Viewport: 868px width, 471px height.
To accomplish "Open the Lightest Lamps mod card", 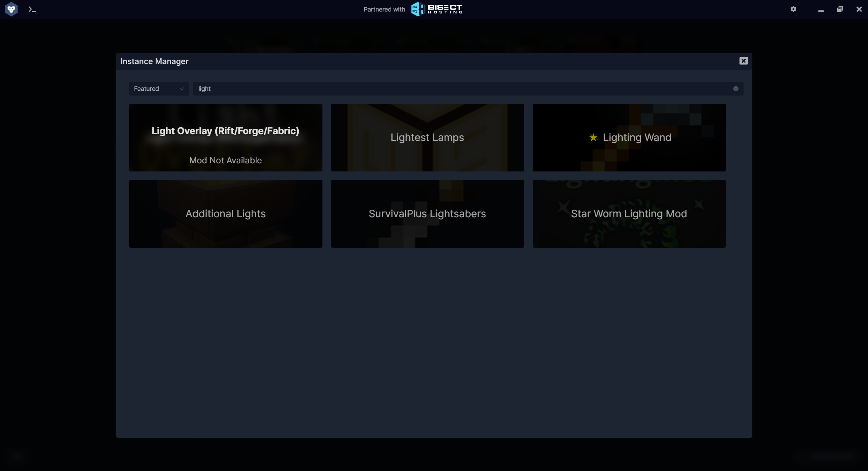I will click(x=427, y=138).
